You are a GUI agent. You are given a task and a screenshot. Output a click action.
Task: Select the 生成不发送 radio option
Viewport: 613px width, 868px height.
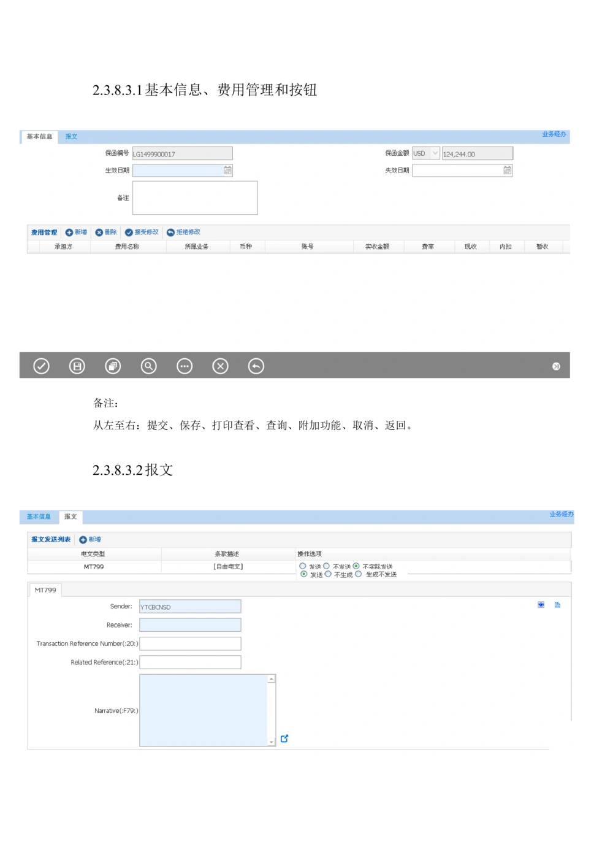coord(359,574)
